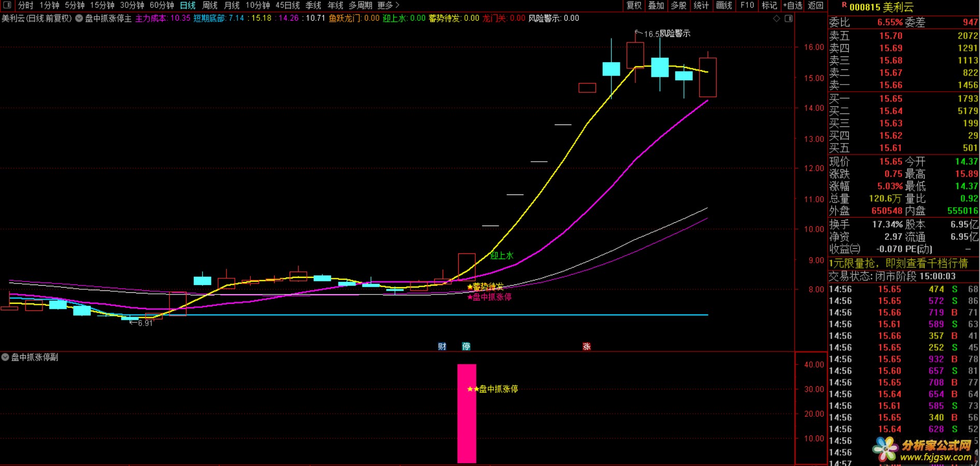Select the 30分钟 period tab
Viewport: 980px width, 466px height.
pyautogui.click(x=132, y=5)
